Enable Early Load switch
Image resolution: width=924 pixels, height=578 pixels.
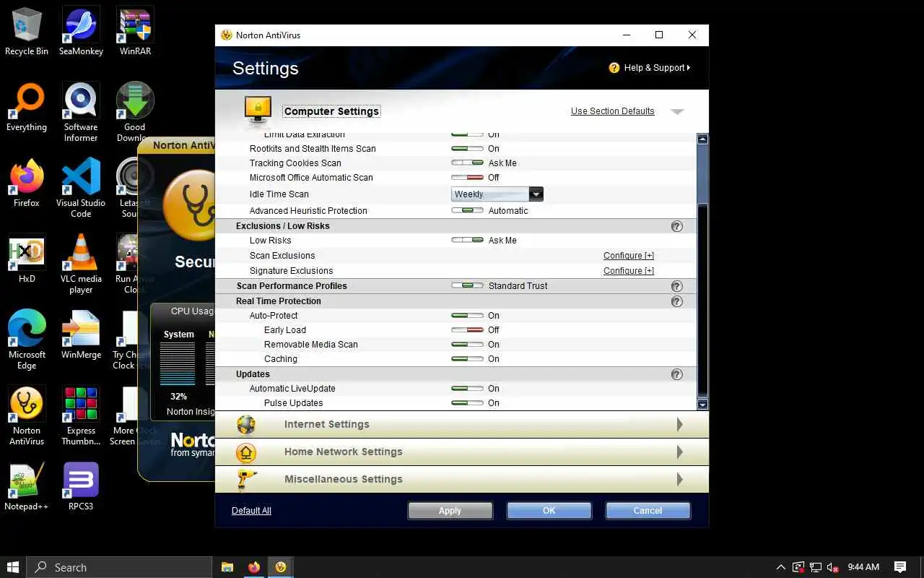pos(467,330)
